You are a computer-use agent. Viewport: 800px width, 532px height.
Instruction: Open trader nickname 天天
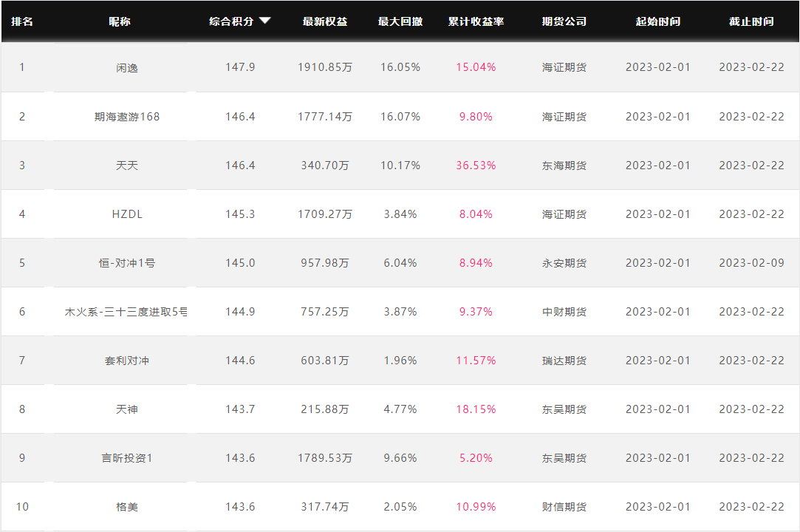(x=127, y=166)
